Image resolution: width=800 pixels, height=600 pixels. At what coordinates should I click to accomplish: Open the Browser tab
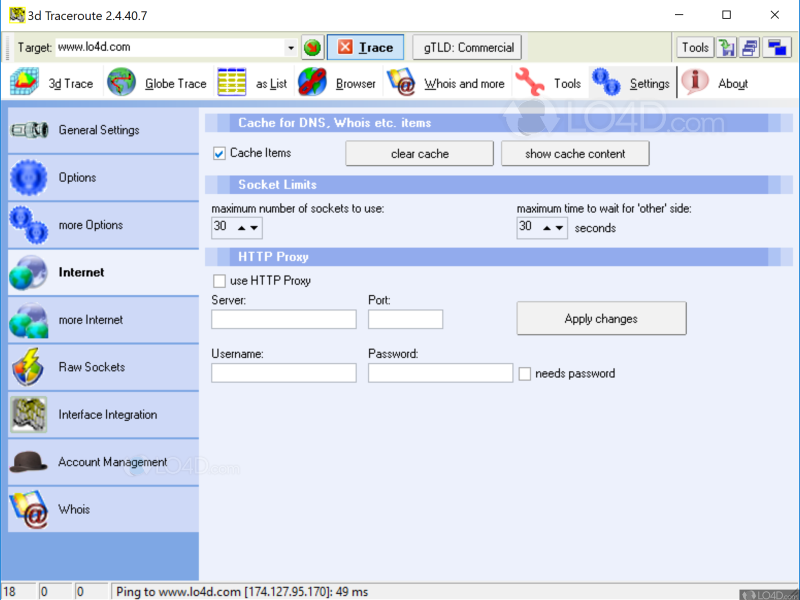[x=337, y=82]
